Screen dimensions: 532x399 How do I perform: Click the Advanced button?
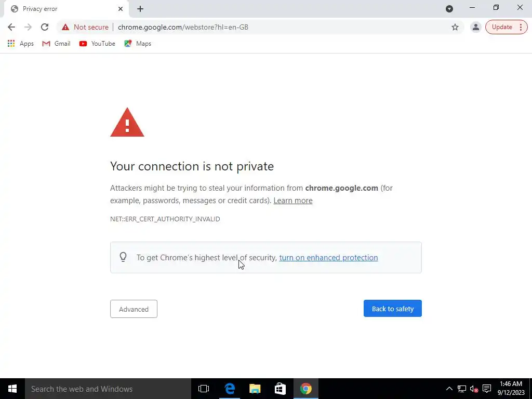pos(134,309)
